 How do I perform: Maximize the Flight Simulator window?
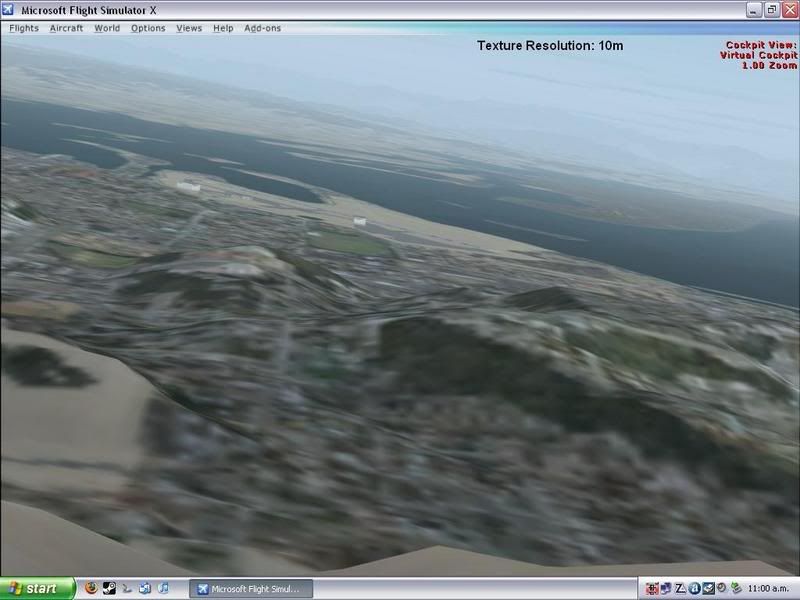[770, 10]
